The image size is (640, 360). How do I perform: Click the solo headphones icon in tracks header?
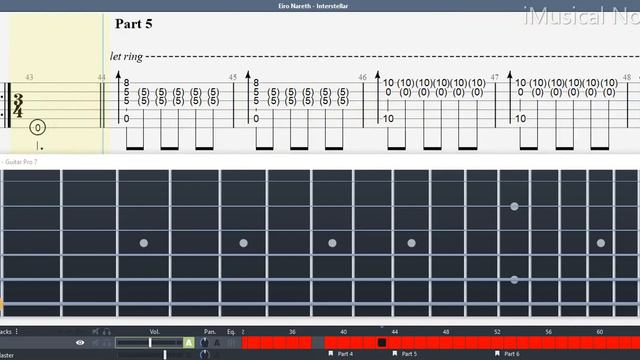pos(107,332)
